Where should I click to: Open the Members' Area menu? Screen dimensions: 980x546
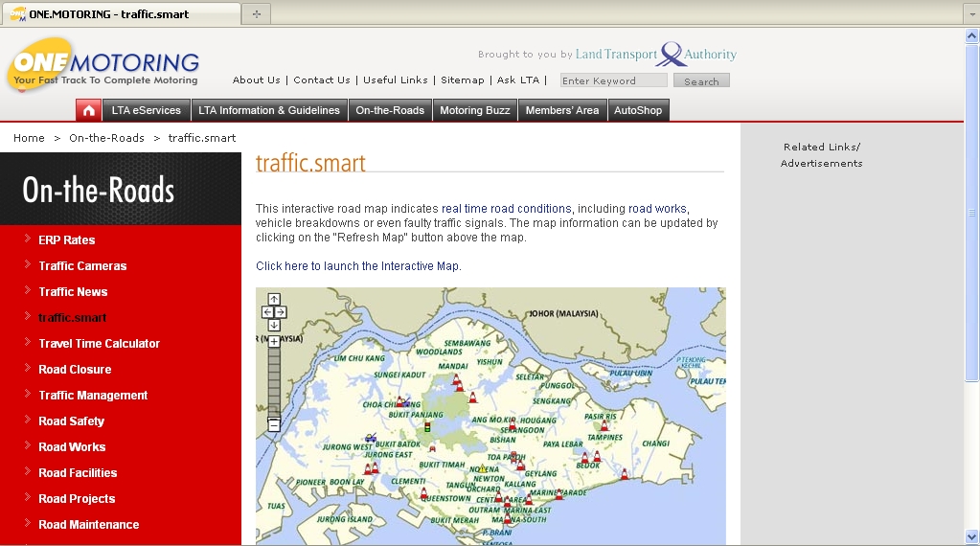(562, 110)
